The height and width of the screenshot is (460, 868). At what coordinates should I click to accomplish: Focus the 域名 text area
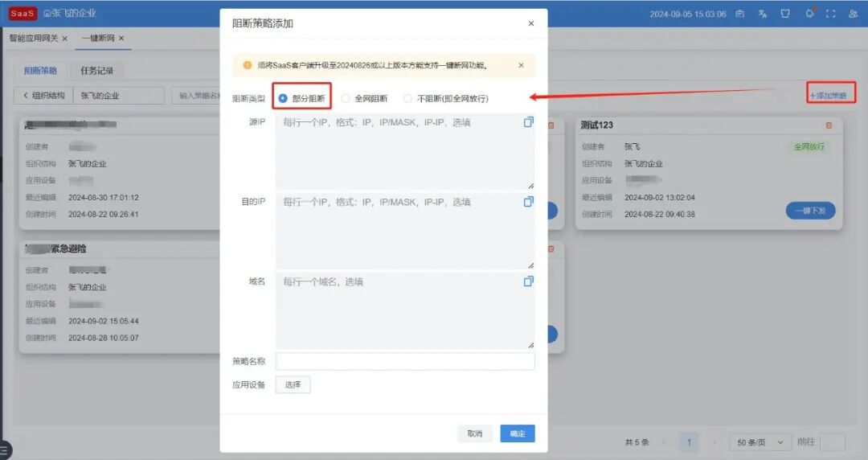[x=405, y=311]
